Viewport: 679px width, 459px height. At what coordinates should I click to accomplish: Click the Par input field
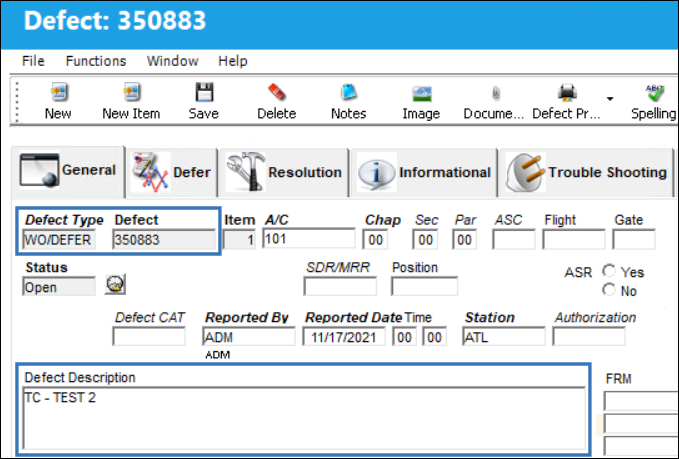(464, 240)
